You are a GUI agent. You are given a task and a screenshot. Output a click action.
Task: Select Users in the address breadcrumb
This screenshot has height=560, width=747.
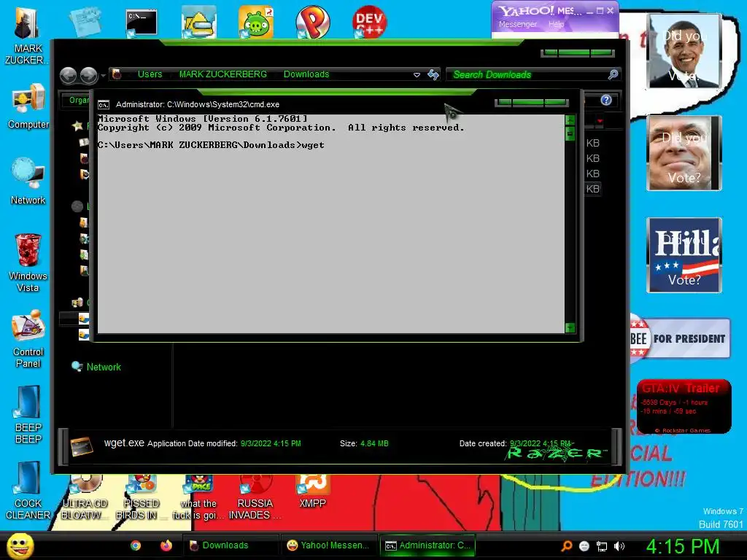click(x=150, y=74)
